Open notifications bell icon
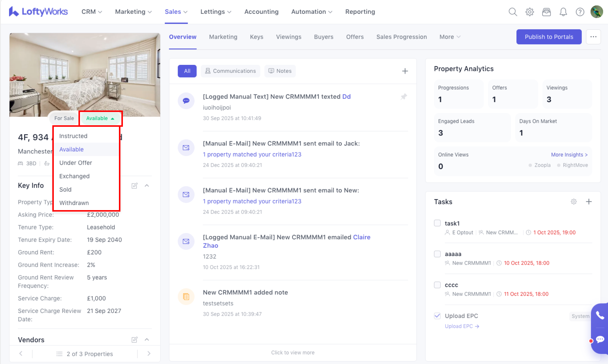This screenshot has width=608, height=364. point(563,12)
